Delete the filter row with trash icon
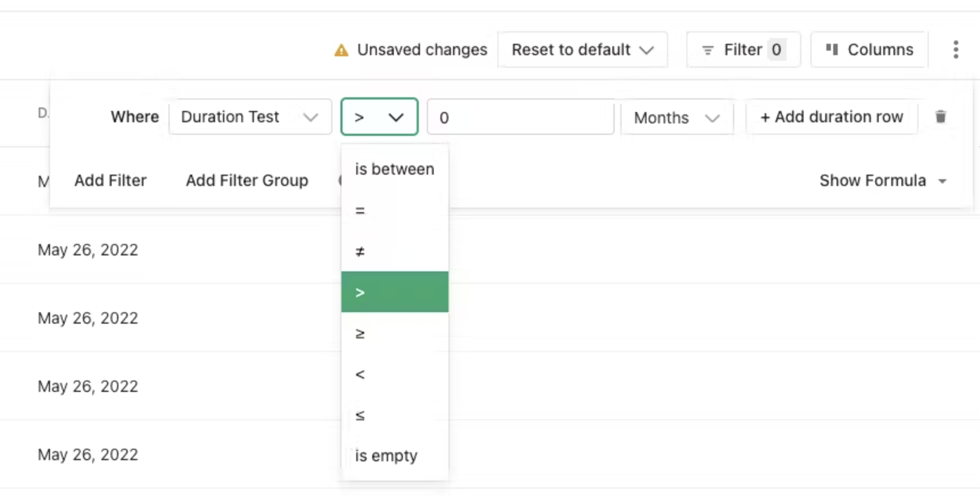980x496 pixels. (x=941, y=117)
